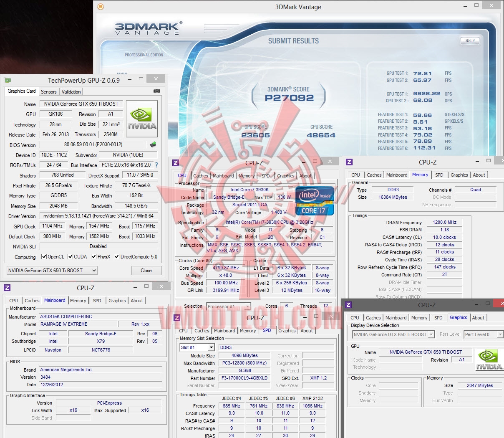Click the Driver Version field in GPU-Z
Viewport: 504px width, 438px height.
click(x=98, y=216)
